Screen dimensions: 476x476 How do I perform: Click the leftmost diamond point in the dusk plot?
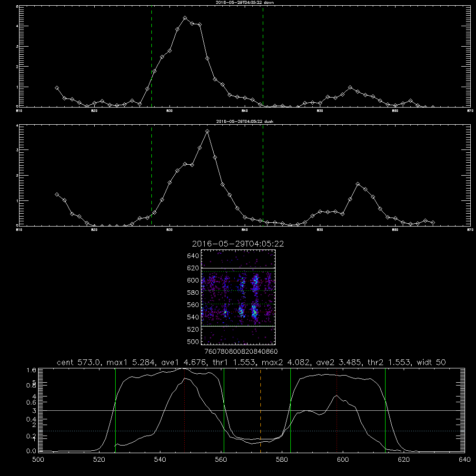coord(57,194)
